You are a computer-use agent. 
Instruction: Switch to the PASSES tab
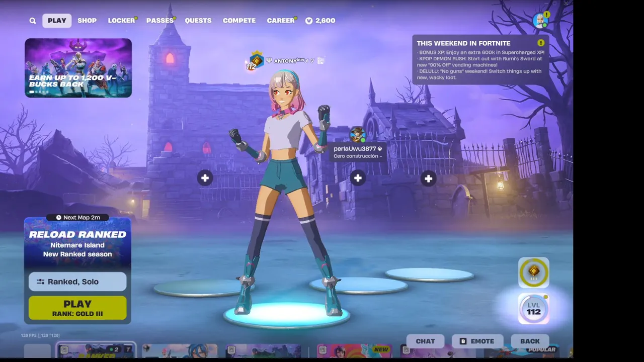tap(160, 21)
